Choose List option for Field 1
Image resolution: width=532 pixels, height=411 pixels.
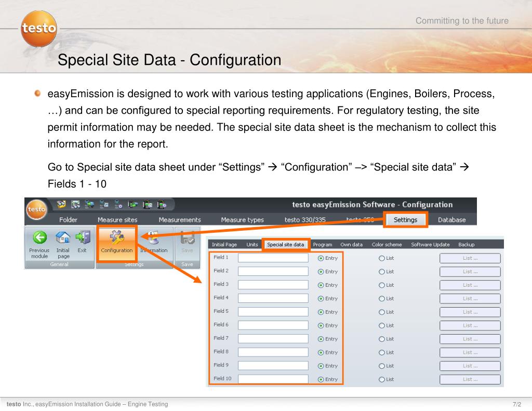coord(382,258)
